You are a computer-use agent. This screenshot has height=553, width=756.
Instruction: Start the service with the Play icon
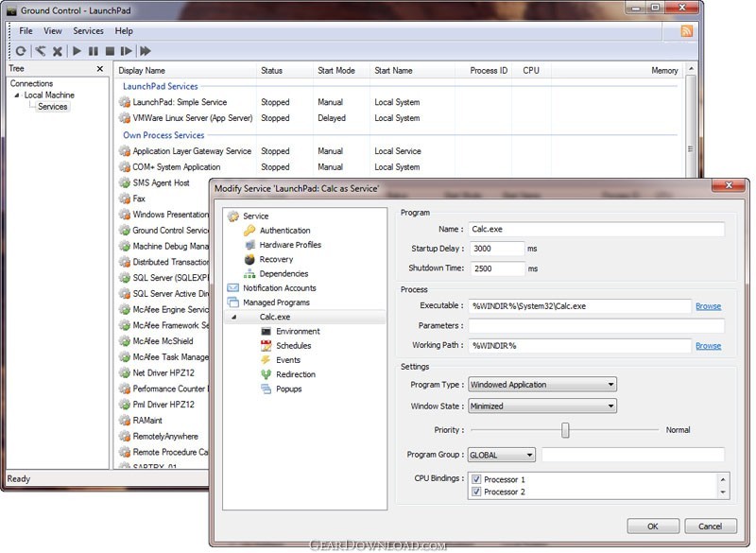tap(77, 51)
